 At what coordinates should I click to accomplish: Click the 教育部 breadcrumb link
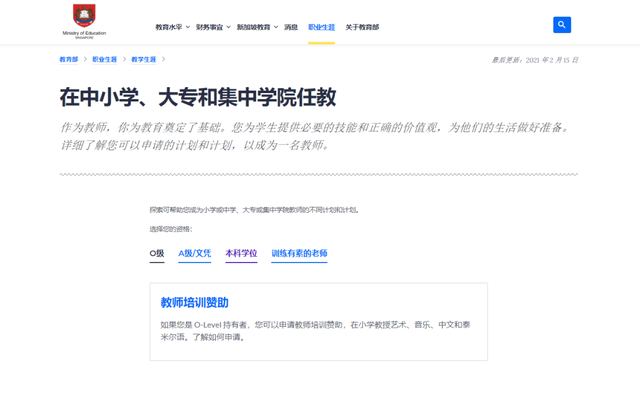click(x=69, y=59)
